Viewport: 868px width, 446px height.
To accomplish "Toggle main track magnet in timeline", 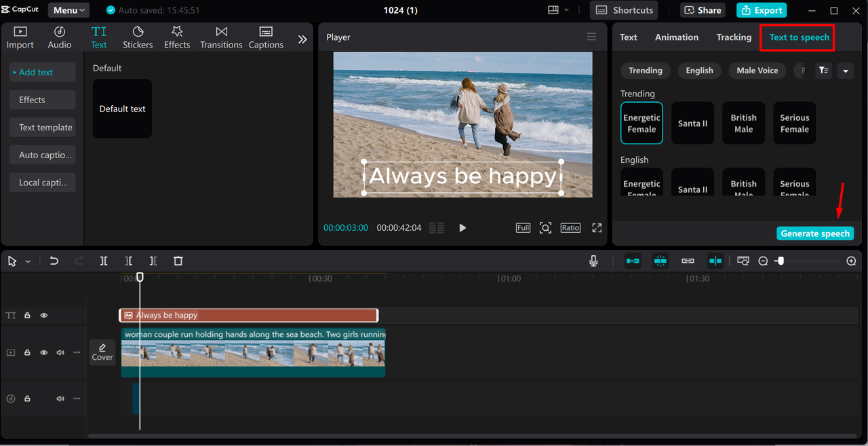I will [633, 261].
